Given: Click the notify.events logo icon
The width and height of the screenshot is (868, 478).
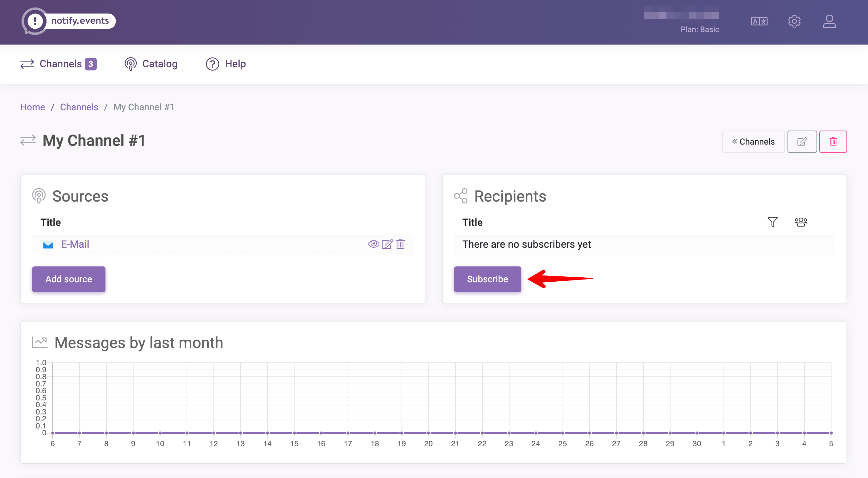Looking at the screenshot, I should [x=34, y=21].
